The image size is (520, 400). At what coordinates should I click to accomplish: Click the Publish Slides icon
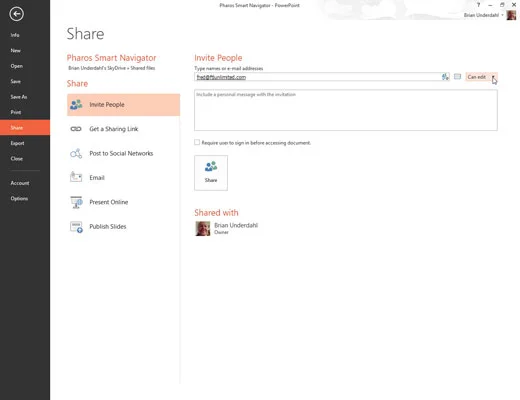click(x=76, y=227)
